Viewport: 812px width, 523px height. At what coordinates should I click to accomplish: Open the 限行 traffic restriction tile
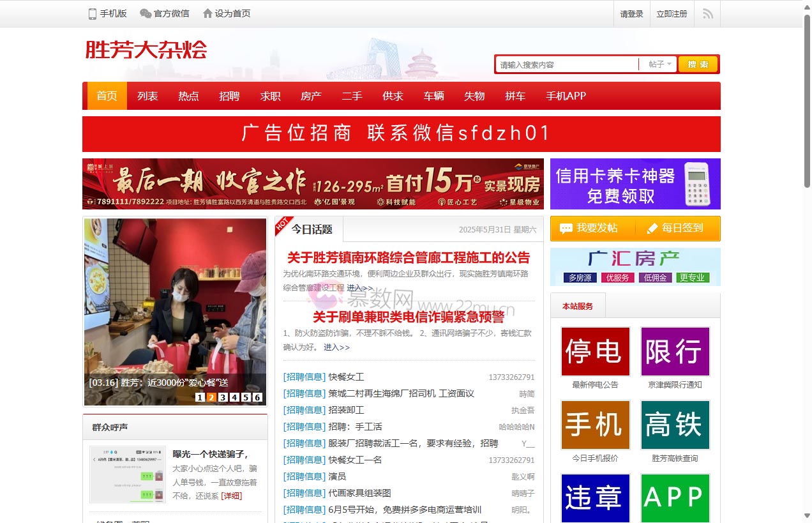[x=675, y=351]
